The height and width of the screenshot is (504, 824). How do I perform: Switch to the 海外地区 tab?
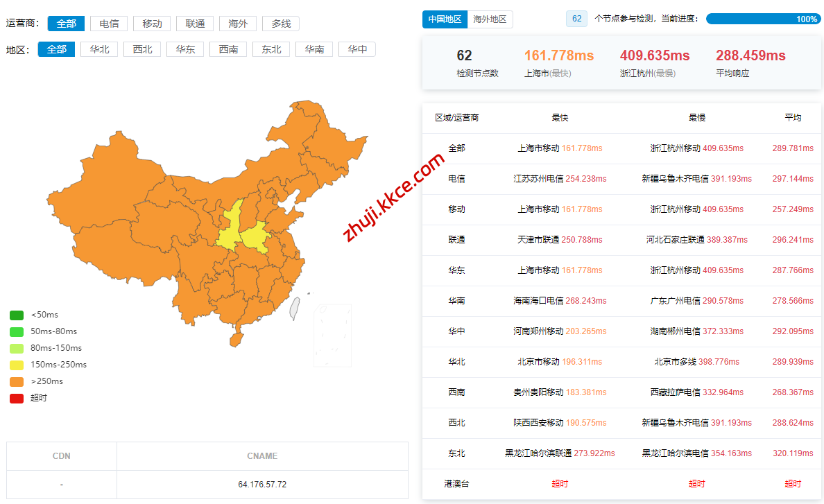pos(490,19)
